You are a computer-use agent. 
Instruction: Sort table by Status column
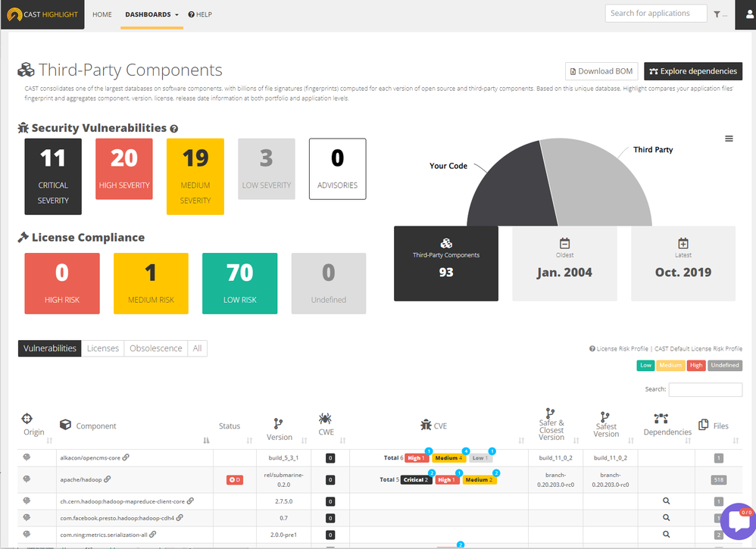point(249,440)
